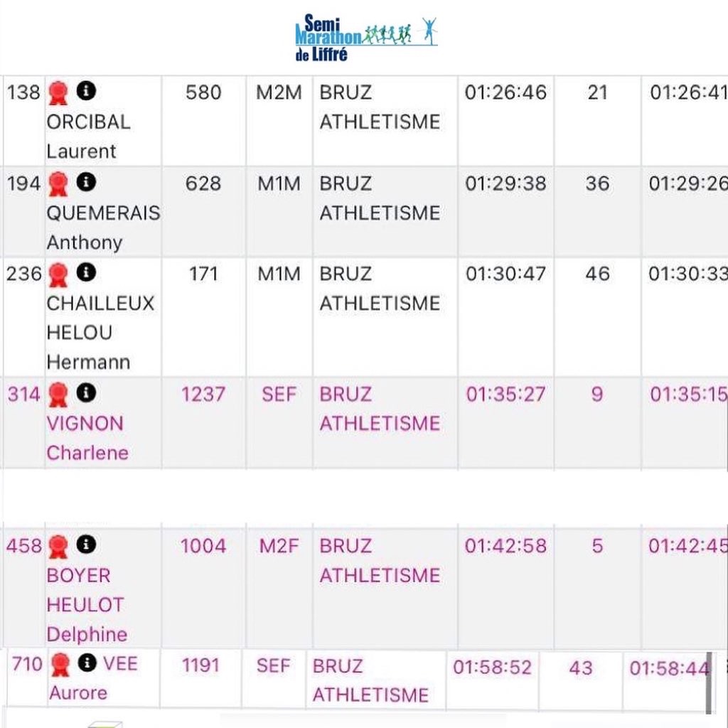Click the red ribbon icon for VIGNON Charlene
The image size is (728, 728).
tap(58, 394)
